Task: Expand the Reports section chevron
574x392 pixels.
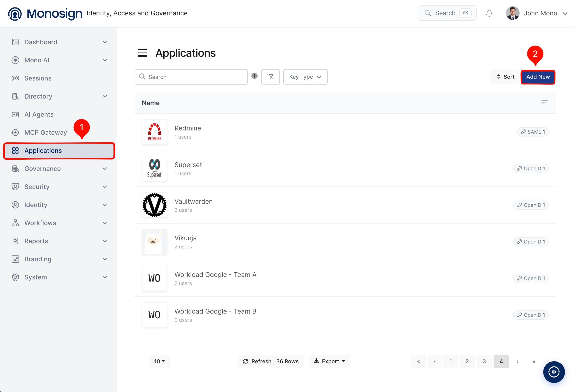Action: coord(105,241)
